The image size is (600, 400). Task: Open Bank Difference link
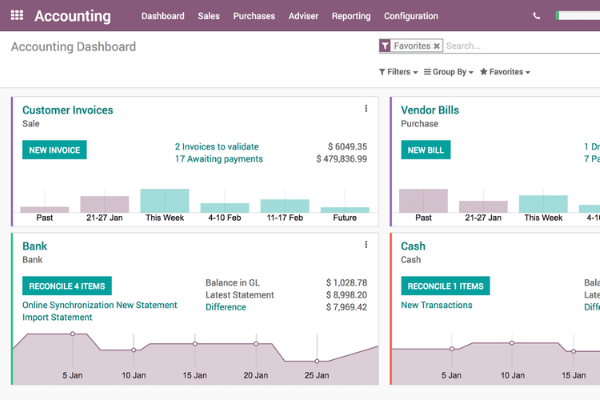tap(226, 307)
